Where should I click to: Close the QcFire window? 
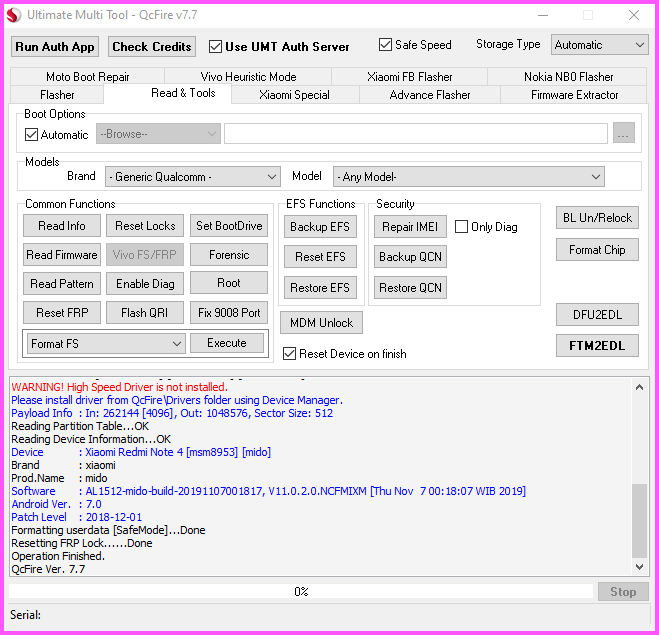point(634,15)
